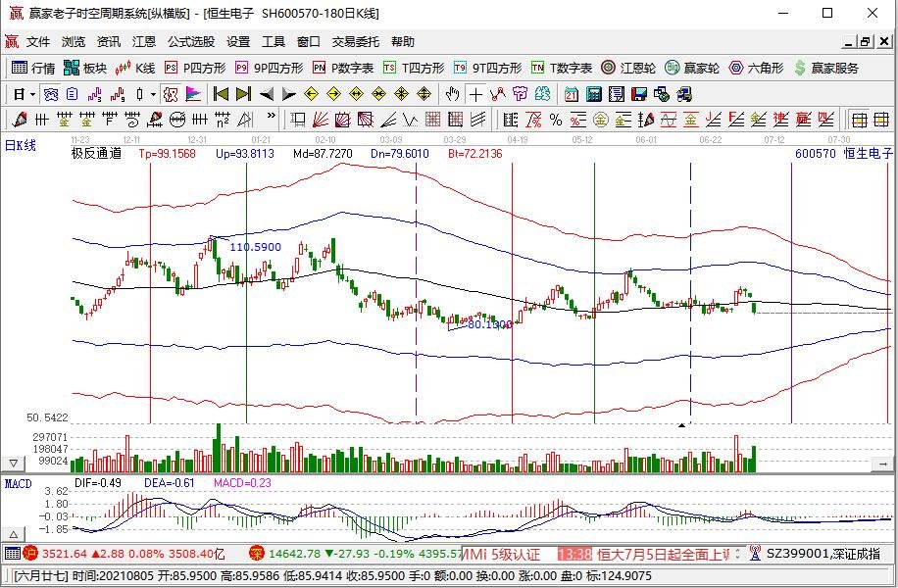Select the F time-lines tool

(x=110, y=120)
